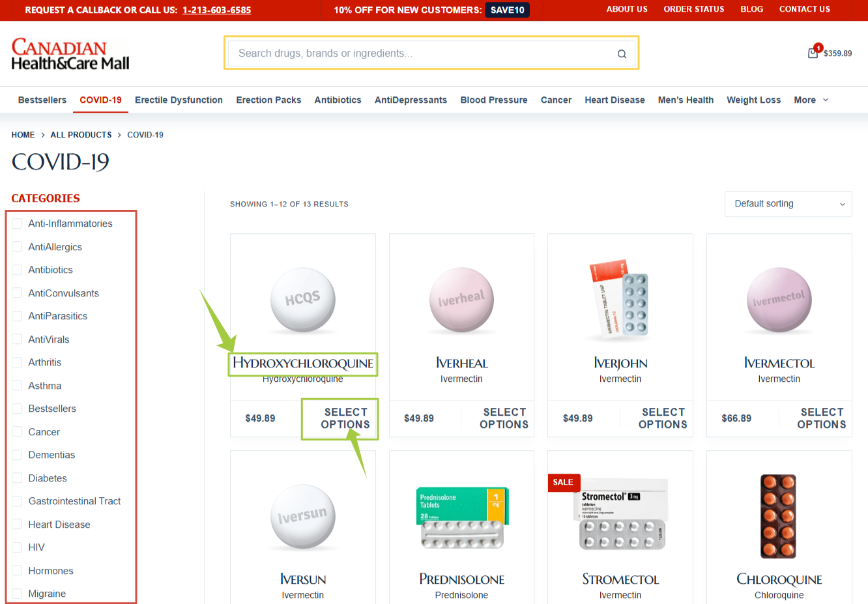This screenshot has height=604, width=868.
Task: Click the Stromectol blister pack image
Action: click(x=621, y=516)
